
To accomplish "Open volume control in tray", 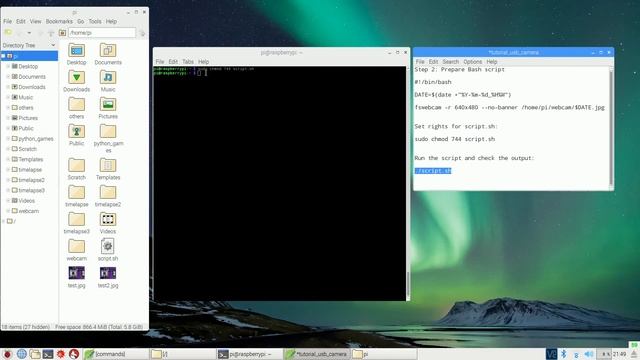I will (x=589, y=354).
